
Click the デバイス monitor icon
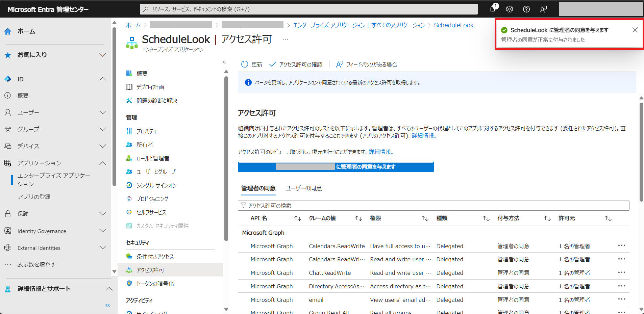click(8, 146)
